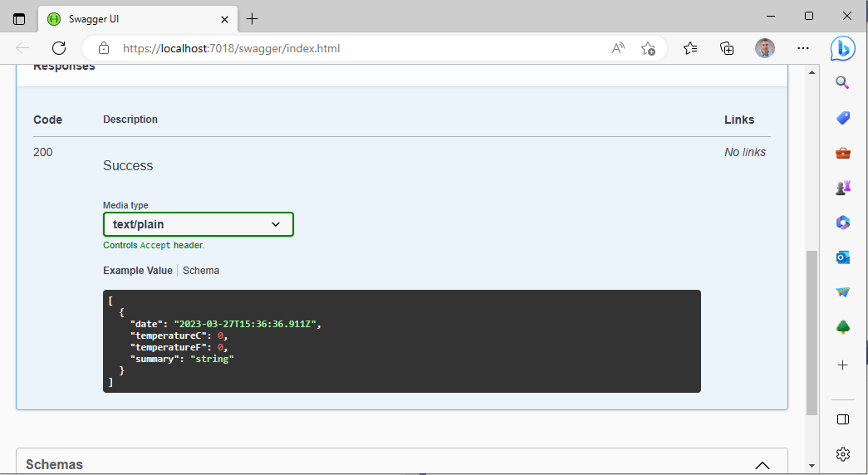Click the Controls Accept header note

154,245
